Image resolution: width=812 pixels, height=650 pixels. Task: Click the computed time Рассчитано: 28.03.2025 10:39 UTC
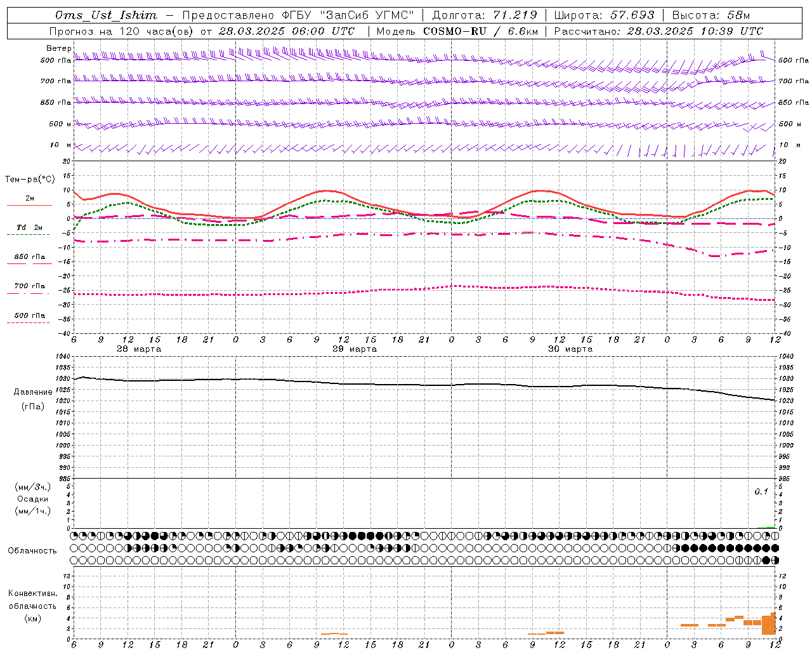coord(658,31)
